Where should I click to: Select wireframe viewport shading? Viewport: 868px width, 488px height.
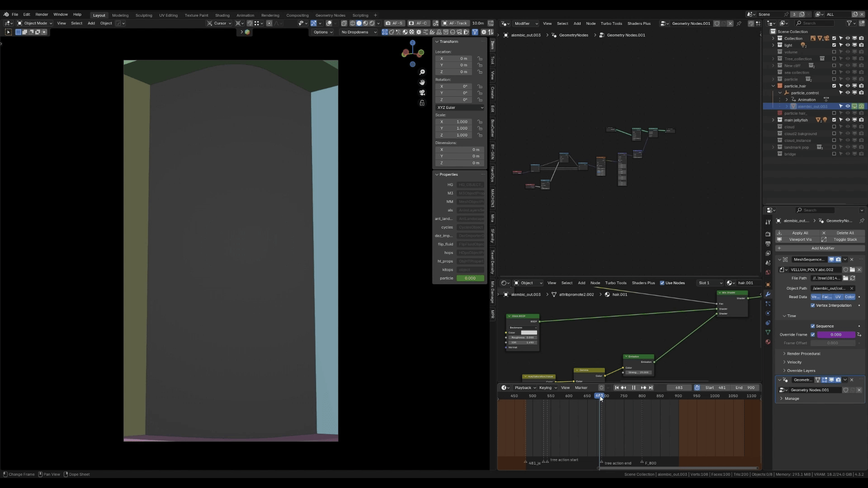(353, 23)
